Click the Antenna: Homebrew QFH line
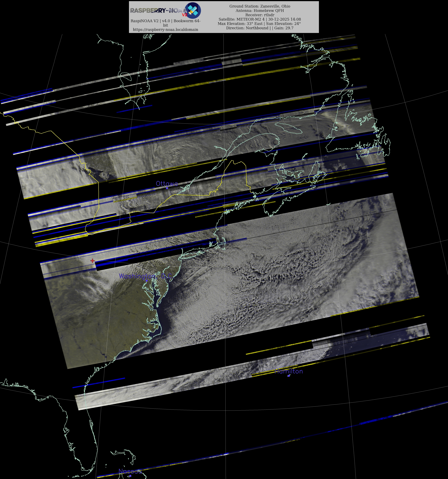Image resolution: width=448 pixels, height=479 pixels. pos(260,11)
